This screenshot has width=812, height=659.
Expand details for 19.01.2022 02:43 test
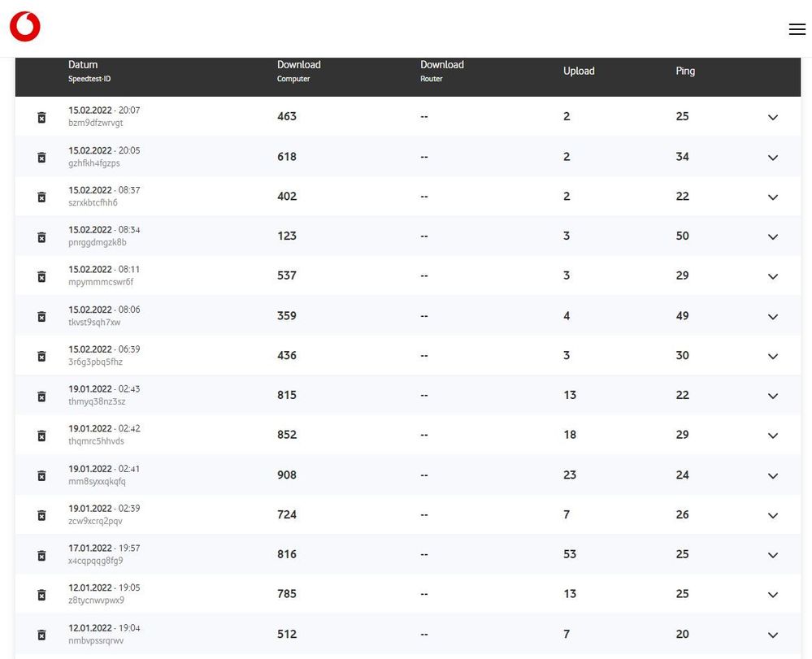[773, 396]
